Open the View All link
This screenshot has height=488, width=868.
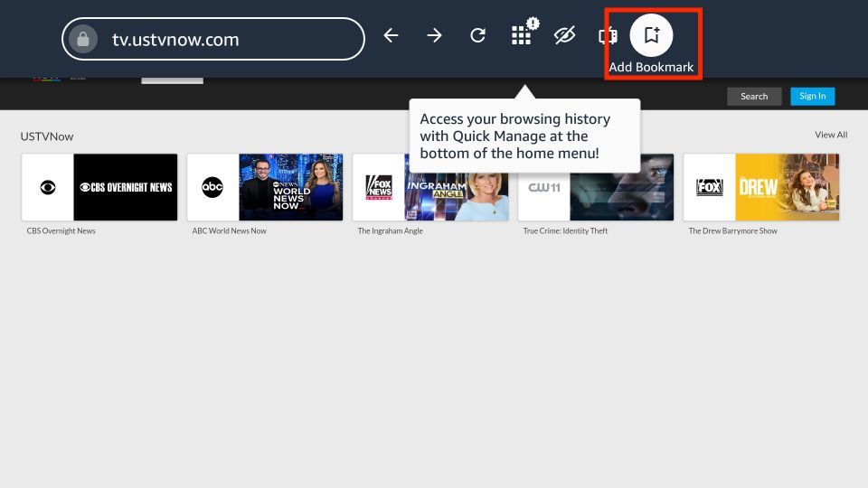[831, 135]
